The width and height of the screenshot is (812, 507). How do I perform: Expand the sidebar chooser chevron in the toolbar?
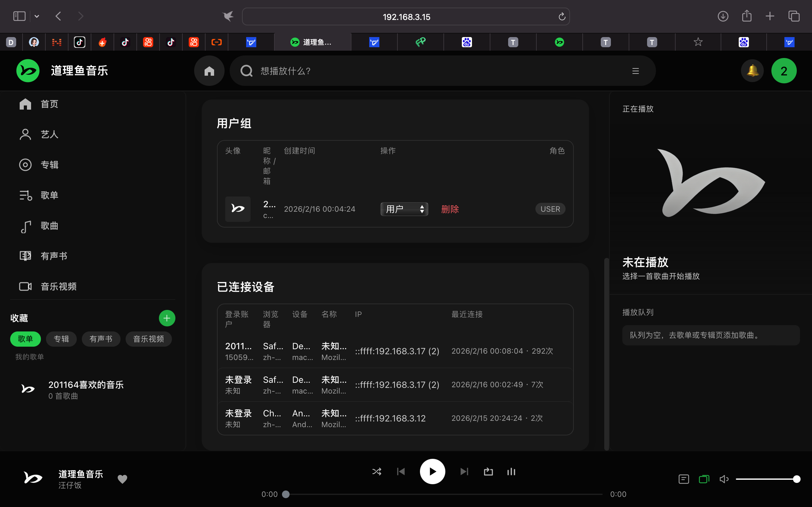tap(37, 16)
